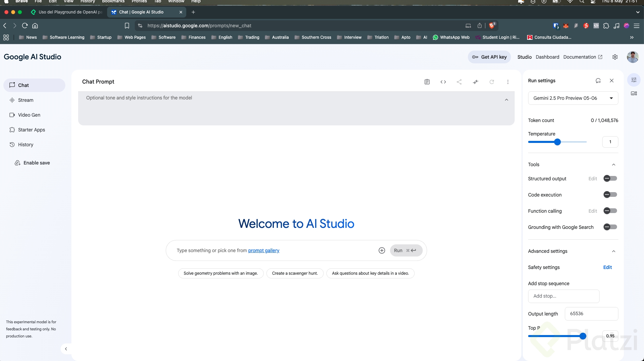Toggle Function calling switch

(610, 211)
